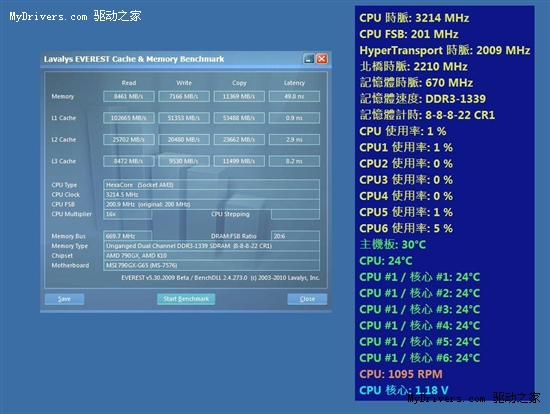Screen dimensions: 550x414
Task: Click the CPU 1095 RPM fan line
Action: pyautogui.click(x=401, y=374)
